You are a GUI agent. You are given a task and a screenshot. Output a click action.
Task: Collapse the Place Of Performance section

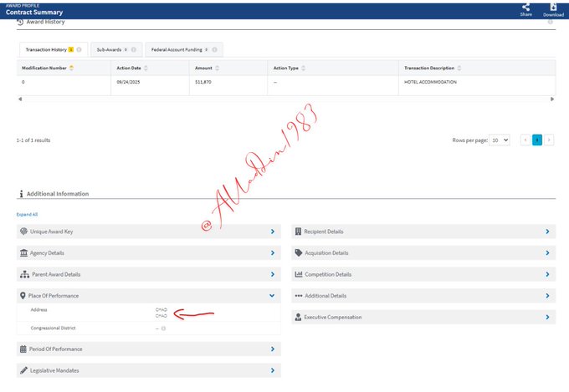pyautogui.click(x=272, y=296)
